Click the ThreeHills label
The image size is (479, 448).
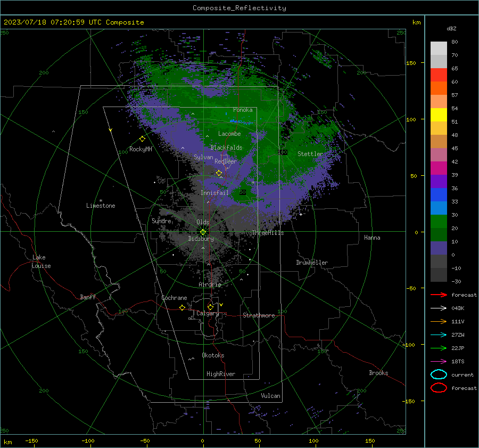coord(268,233)
